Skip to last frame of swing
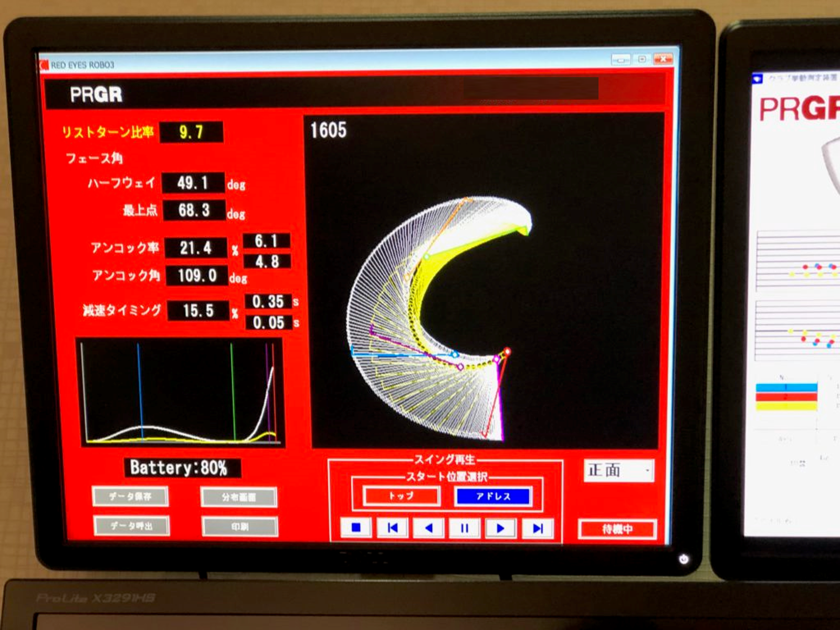The height and width of the screenshot is (630, 840). click(538, 528)
